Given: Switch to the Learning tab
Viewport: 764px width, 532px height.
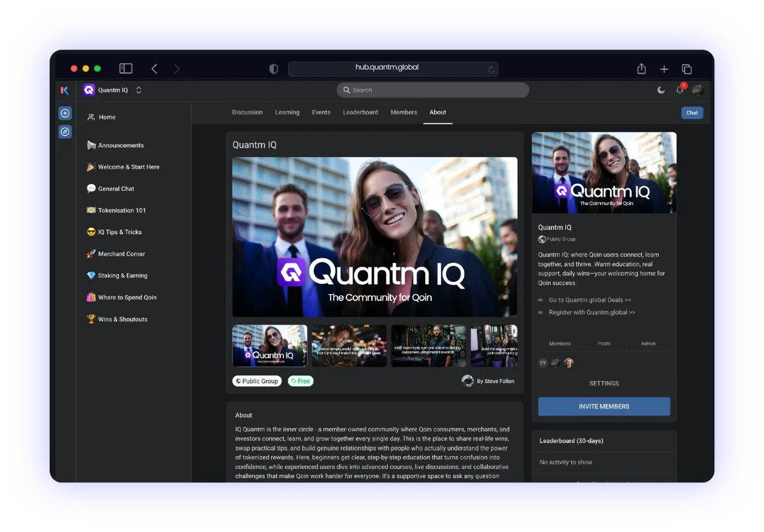Looking at the screenshot, I should pyautogui.click(x=287, y=113).
